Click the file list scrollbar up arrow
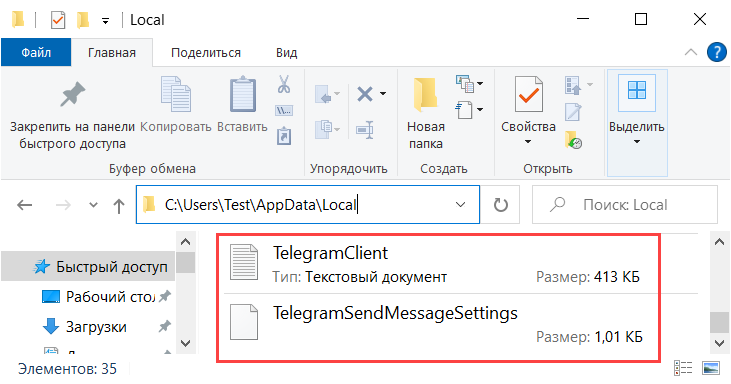 click(719, 242)
